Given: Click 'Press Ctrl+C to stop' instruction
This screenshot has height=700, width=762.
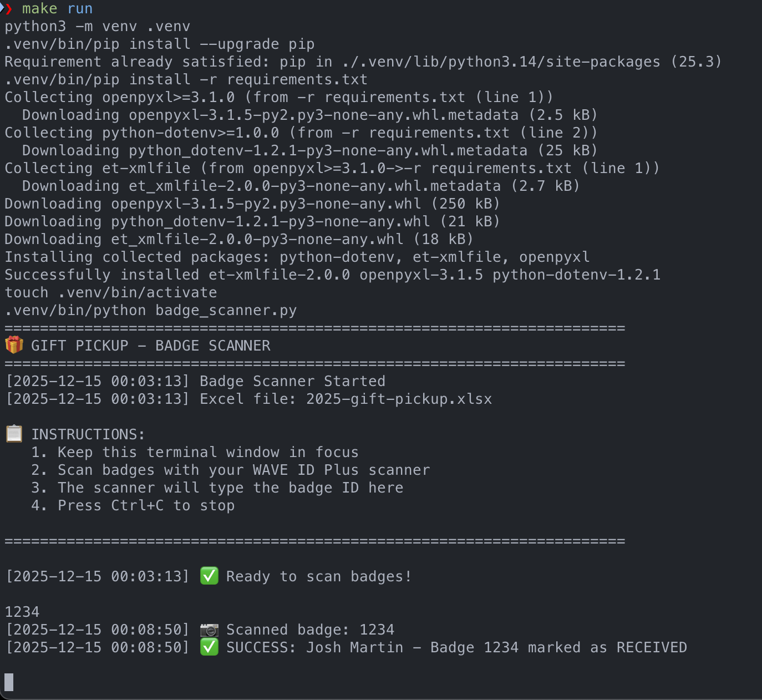Looking at the screenshot, I should pos(146,505).
